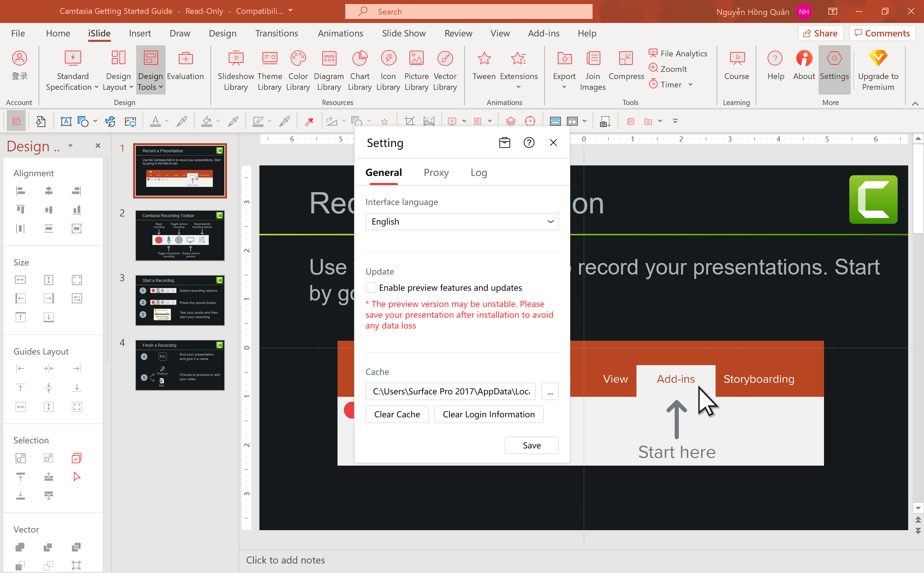Open the Vector Library
Viewport: 924px width, 573px height.
pos(445,71)
